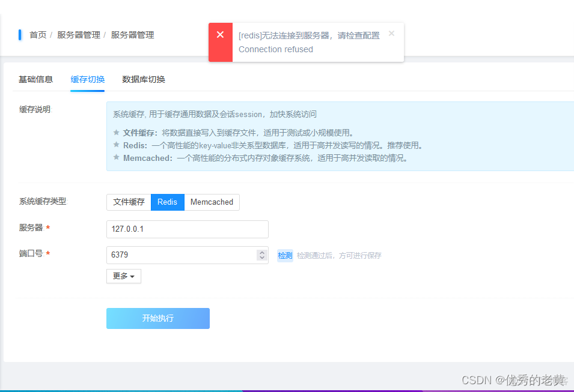Select Redis as system cache type
This screenshot has height=392, width=574.
click(x=167, y=202)
